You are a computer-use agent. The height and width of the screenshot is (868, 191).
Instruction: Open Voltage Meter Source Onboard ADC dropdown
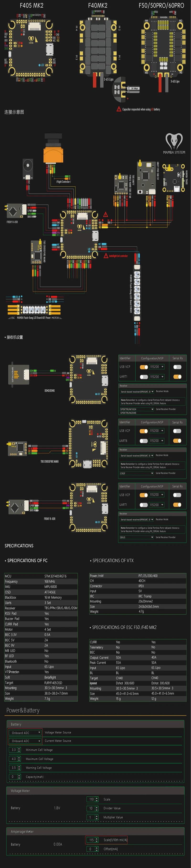[x=25, y=732]
